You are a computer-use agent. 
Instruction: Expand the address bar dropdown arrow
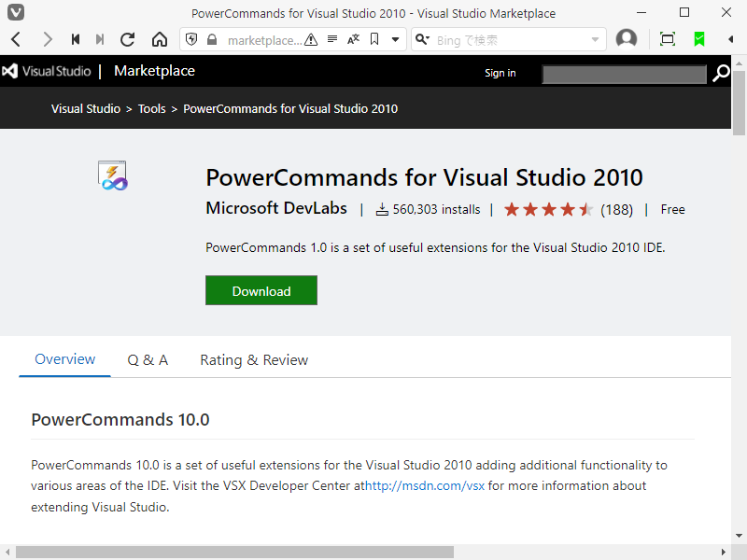click(x=395, y=39)
